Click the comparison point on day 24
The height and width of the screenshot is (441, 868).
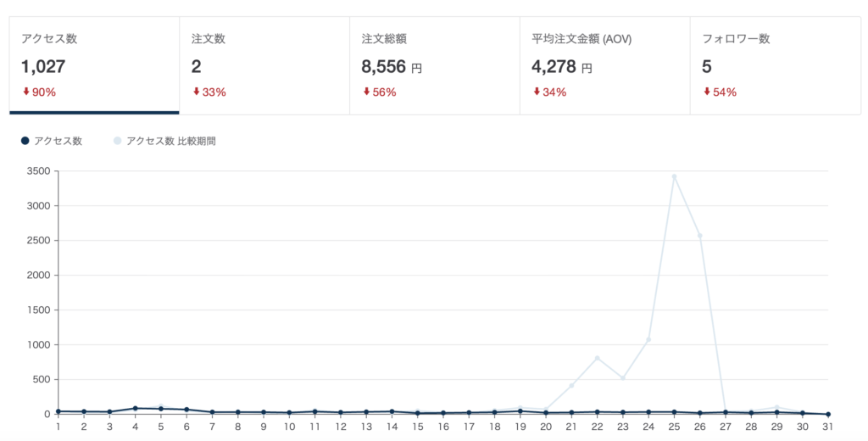click(x=648, y=339)
